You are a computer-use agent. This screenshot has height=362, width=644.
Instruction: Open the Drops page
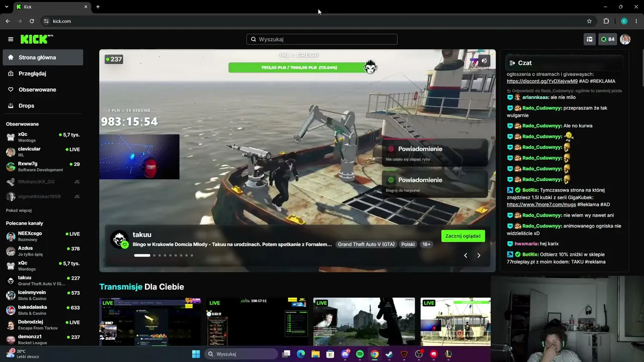43,106
